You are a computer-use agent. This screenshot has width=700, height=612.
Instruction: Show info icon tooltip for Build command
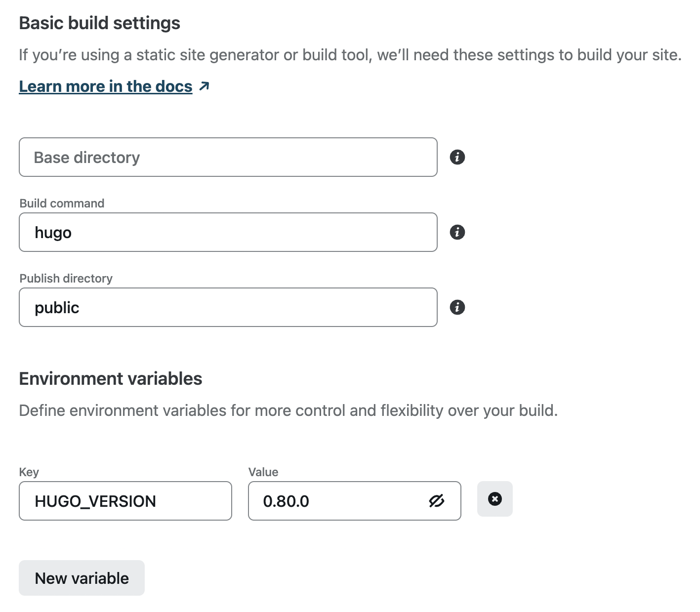(x=457, y=232)
